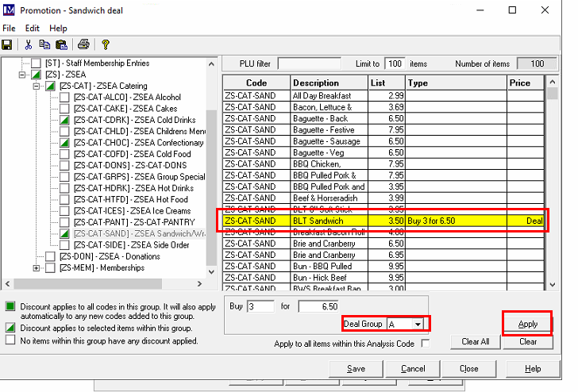The height and width of the screenshot is (392, 578).
Task: Click the Help button at bottom
Action: click(533, 368)
